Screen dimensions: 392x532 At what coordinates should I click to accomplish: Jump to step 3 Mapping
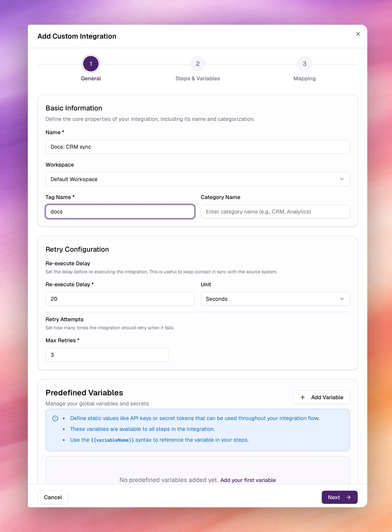coord(305,64)
